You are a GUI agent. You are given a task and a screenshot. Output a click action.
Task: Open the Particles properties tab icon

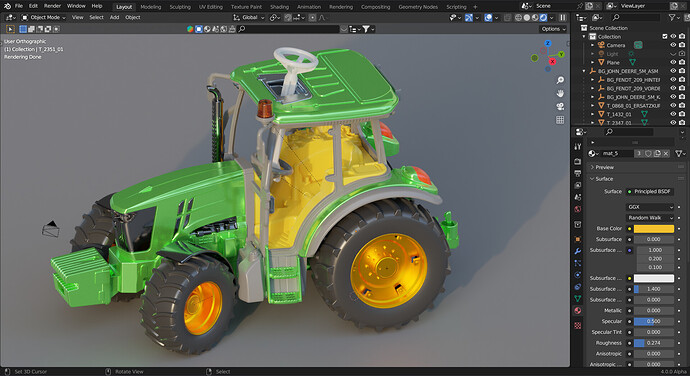tap(578, 263)
